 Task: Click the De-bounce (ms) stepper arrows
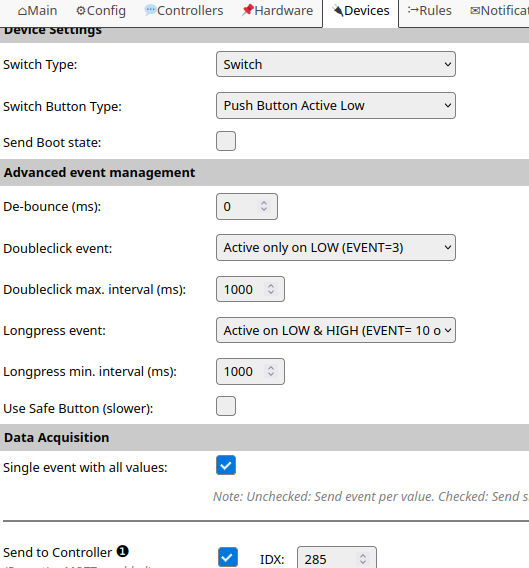pyautogui.click(x=264, y=206)
